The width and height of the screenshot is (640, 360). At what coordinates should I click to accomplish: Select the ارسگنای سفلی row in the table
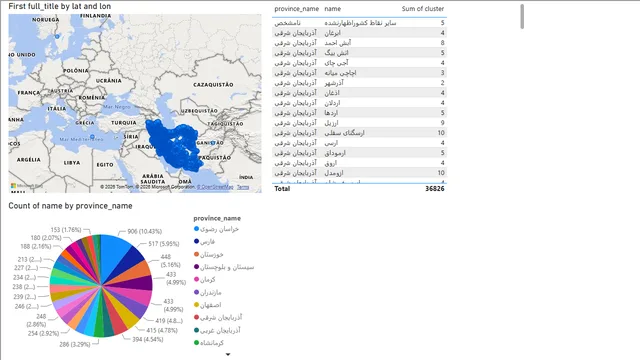[x=359, y=133]
